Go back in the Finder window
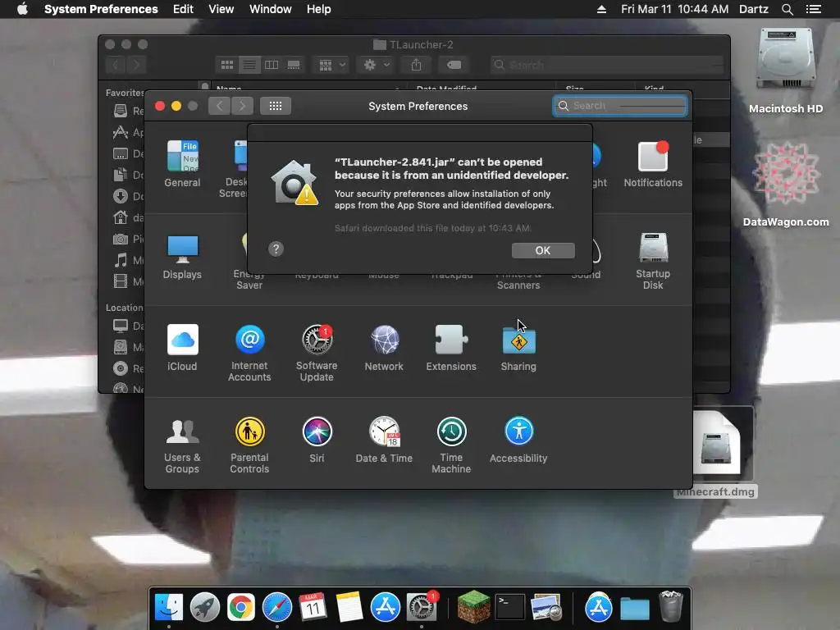The height and width of the screenshot is (630, 840). tap(115, 65)
